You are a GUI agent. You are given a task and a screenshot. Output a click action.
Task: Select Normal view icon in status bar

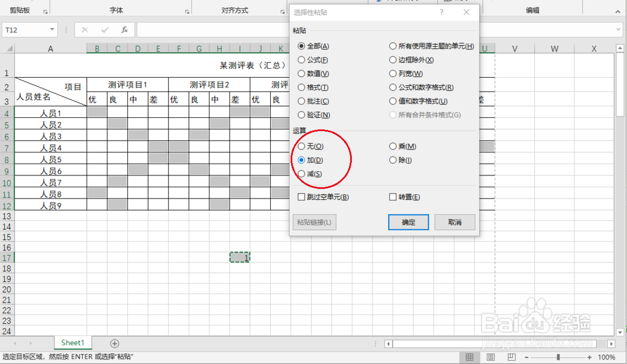point(469,356)
